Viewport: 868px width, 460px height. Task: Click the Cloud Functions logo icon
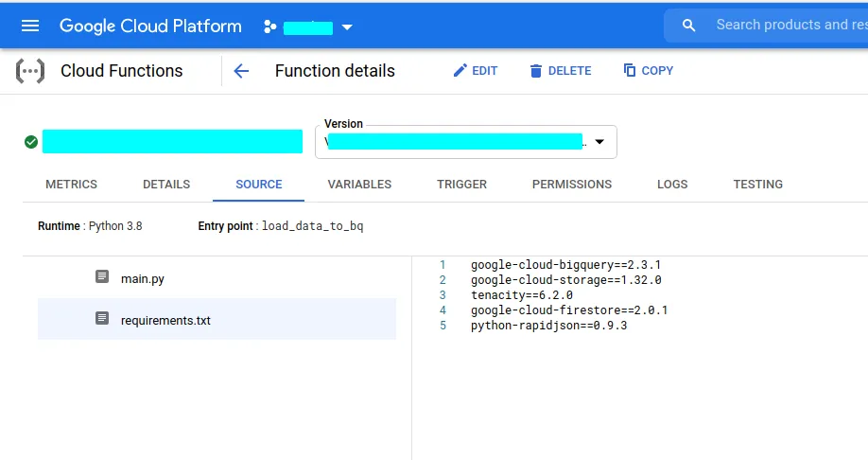pyautogui.click(x=30, y=71)
